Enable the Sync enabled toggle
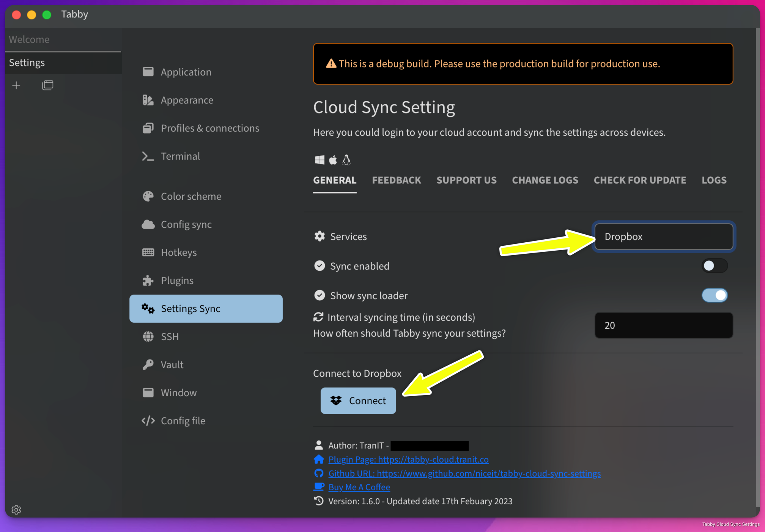Image resolution: width=765 pixels, height=532 pixels. coord(714,266)
